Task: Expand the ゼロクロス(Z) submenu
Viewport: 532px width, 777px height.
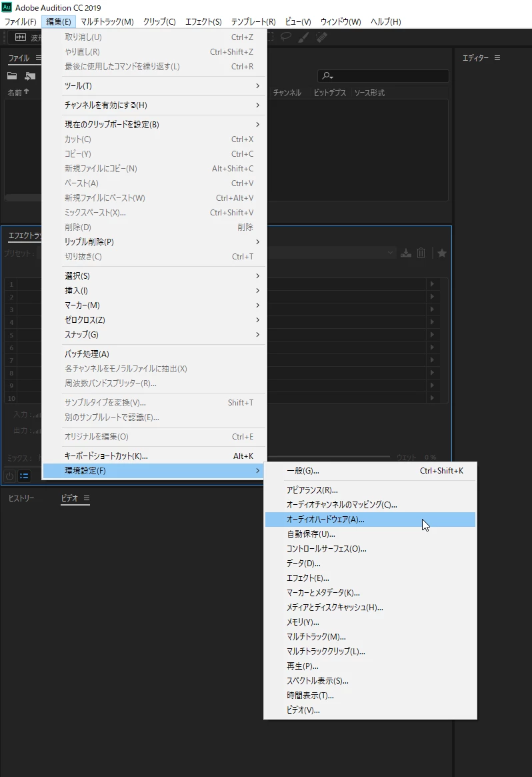Action: pos(154,320)
